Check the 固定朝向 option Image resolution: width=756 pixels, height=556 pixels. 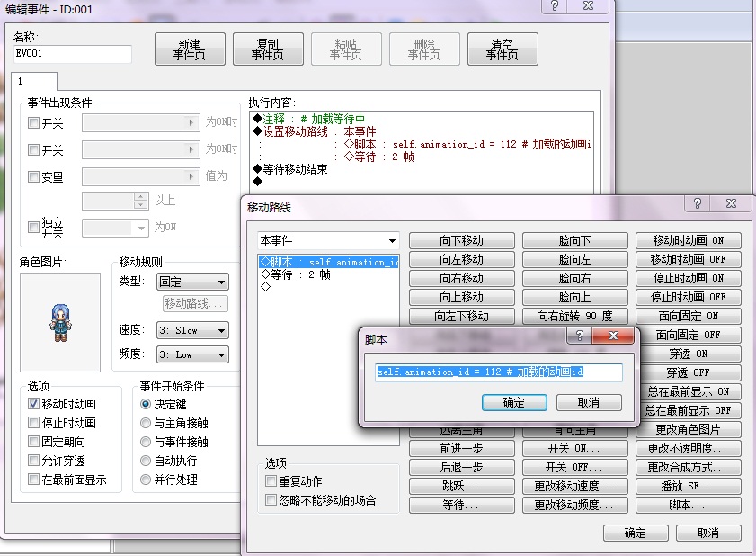pos(33,442)
